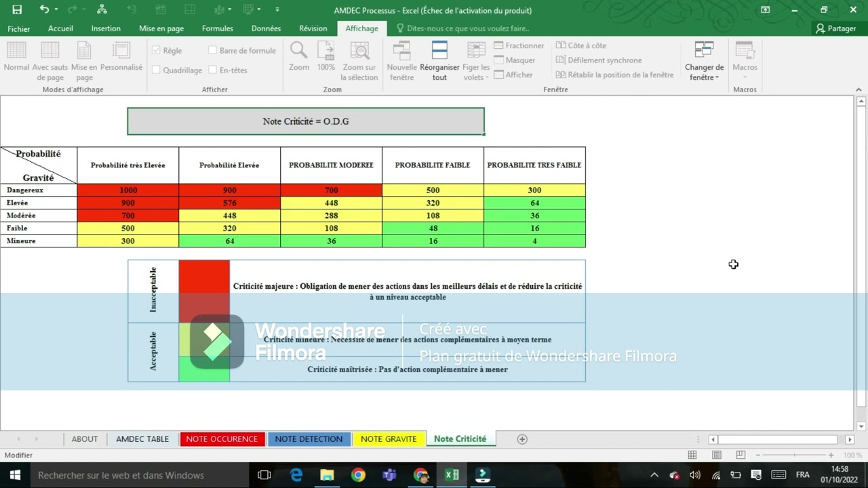Toggle the Barre de formule checkbox
This screenshot has width=868, height=488.
pyautogui.click(x=213, y=51)
